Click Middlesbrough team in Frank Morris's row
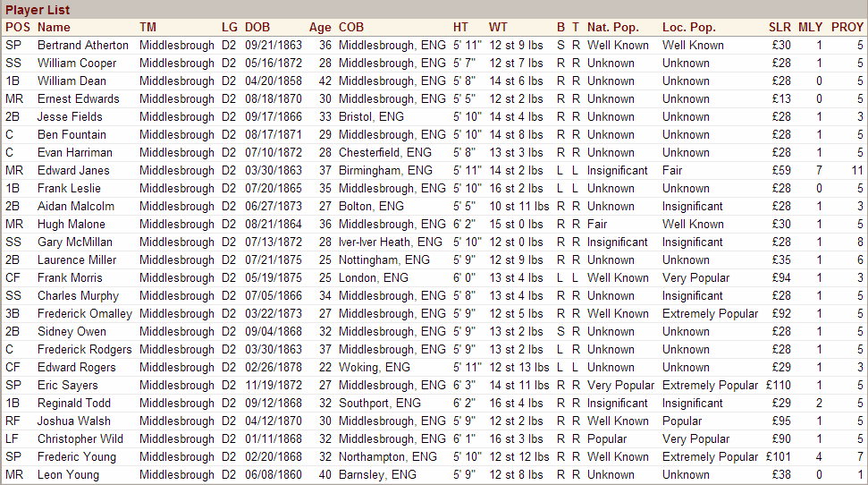 (177, 277)
